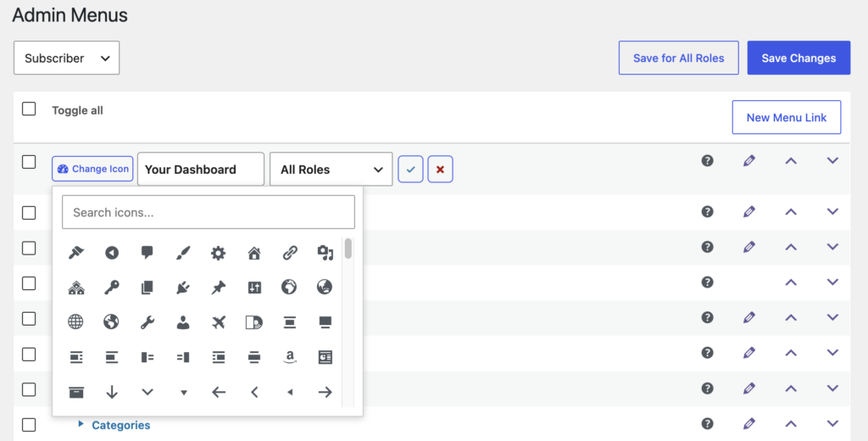Choose the user silhouette icon

[183, 322]
